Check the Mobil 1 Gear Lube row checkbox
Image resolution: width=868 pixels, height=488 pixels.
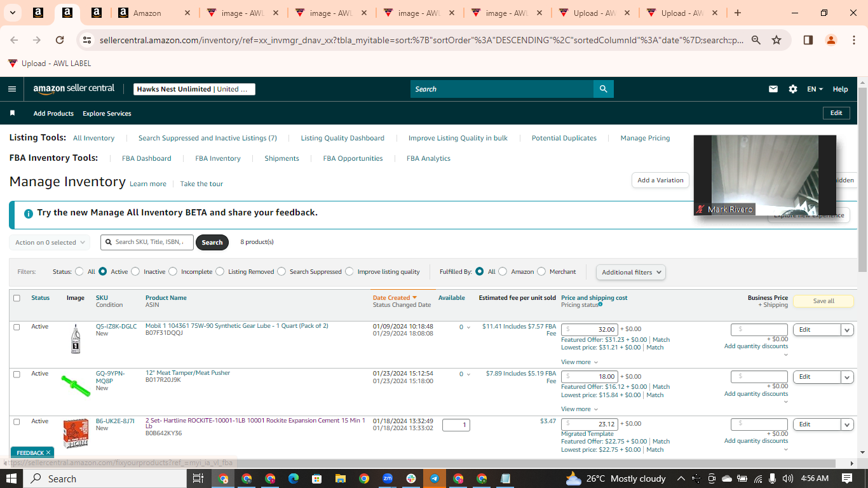tap(17, 327)
